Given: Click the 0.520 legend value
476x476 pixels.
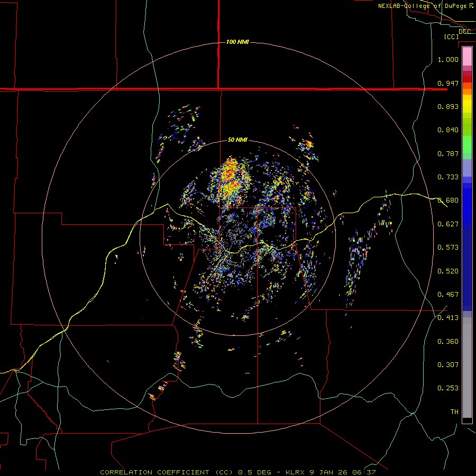Looking at the screenshot, I should (448, 271).
